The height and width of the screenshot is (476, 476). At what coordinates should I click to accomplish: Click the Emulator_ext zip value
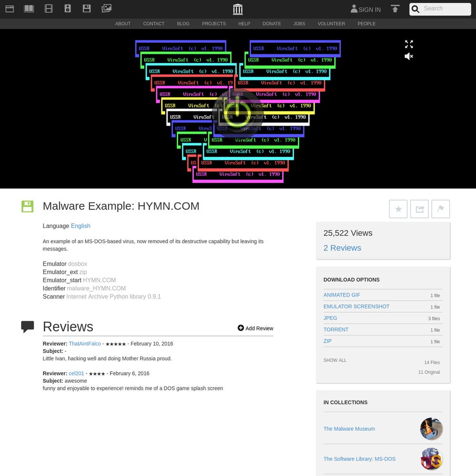coord(83,272)
